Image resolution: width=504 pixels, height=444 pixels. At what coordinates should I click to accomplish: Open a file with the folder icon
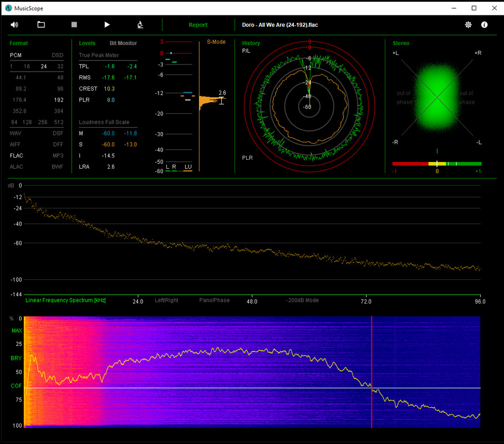41,25
